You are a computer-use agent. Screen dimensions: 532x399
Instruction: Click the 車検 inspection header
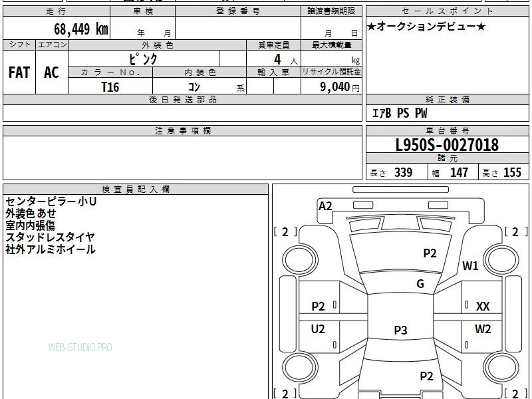pyautogui.click(x=143, y=11)
